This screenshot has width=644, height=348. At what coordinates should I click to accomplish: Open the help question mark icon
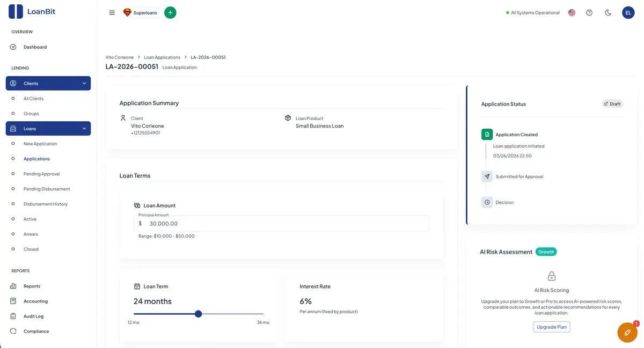[589, 12]
